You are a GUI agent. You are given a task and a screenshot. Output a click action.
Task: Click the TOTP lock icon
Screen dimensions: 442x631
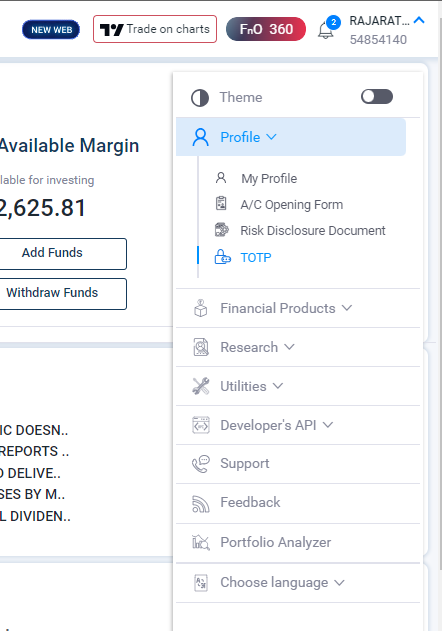[x=222, y=257]
